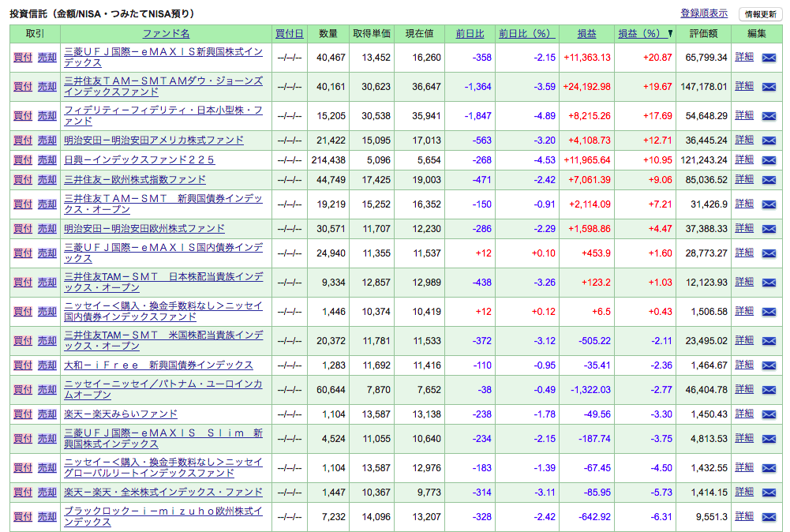The image size is (790, 532).
Task: Select profit value +24,192.98
Action: 586,87
